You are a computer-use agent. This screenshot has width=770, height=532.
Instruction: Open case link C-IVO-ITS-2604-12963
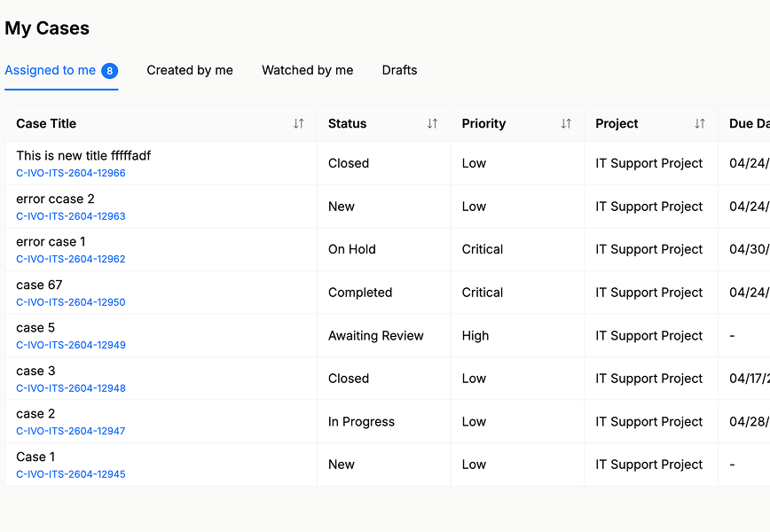(71, 216)
